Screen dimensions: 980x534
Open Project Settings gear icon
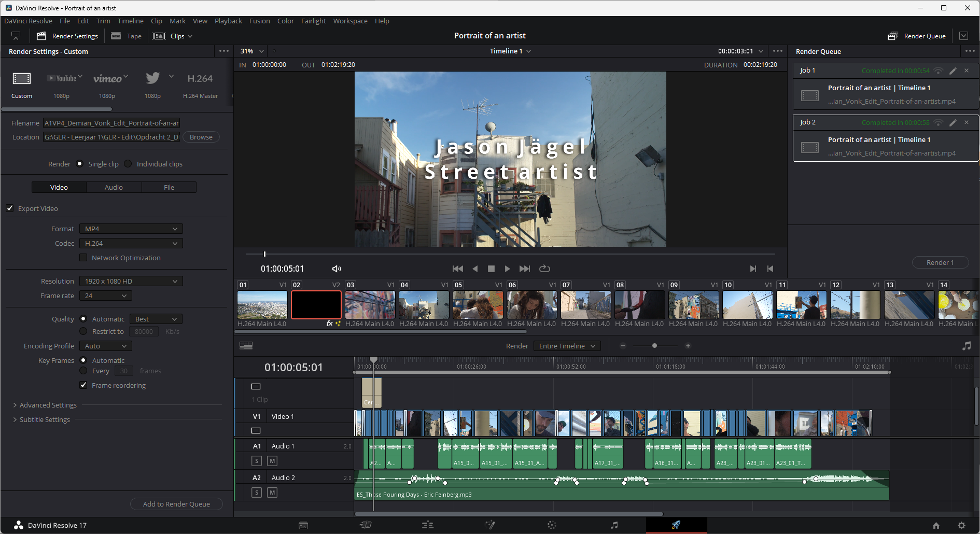(961, 525)
